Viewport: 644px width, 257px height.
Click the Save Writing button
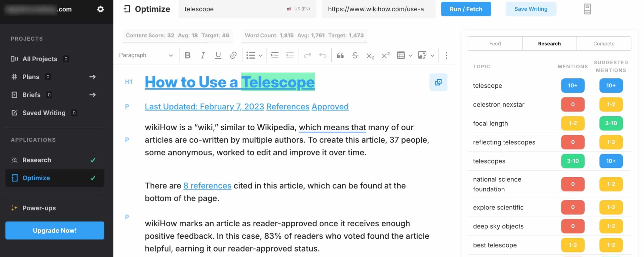click(531, 9)
